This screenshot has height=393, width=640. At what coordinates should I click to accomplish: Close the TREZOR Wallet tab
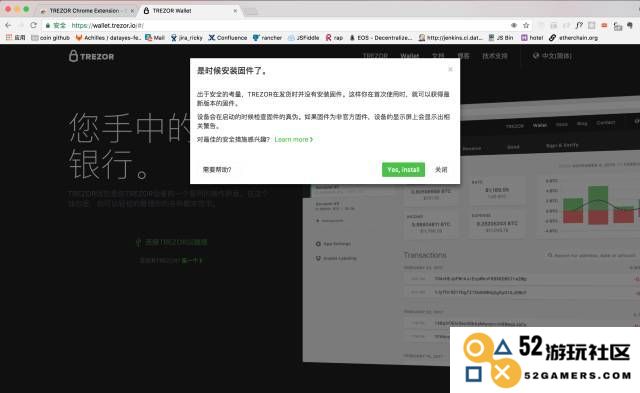tap(235, 11)
